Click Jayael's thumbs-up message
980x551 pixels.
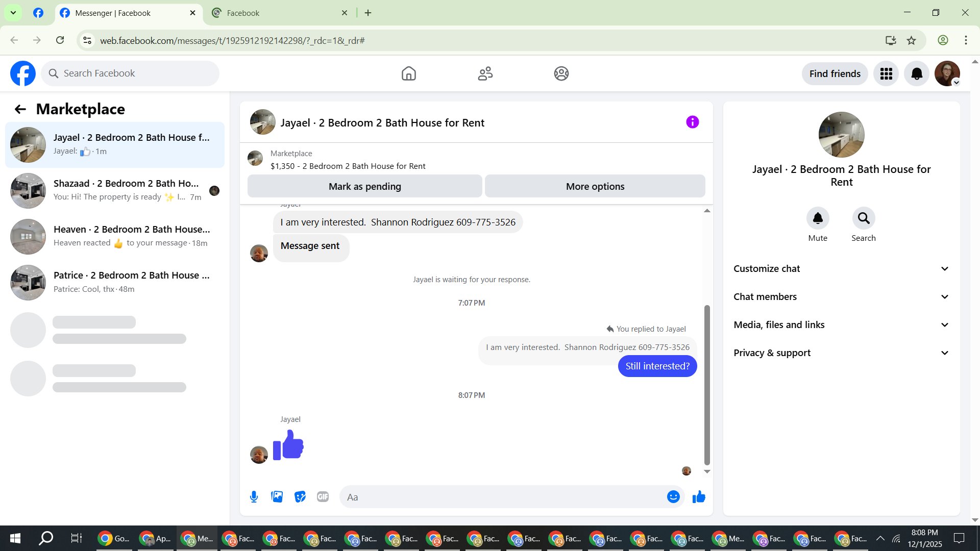point(288,445)
